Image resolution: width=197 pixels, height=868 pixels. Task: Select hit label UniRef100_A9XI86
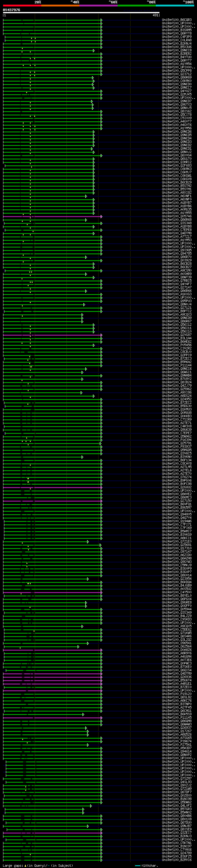(x=177, y=393)
